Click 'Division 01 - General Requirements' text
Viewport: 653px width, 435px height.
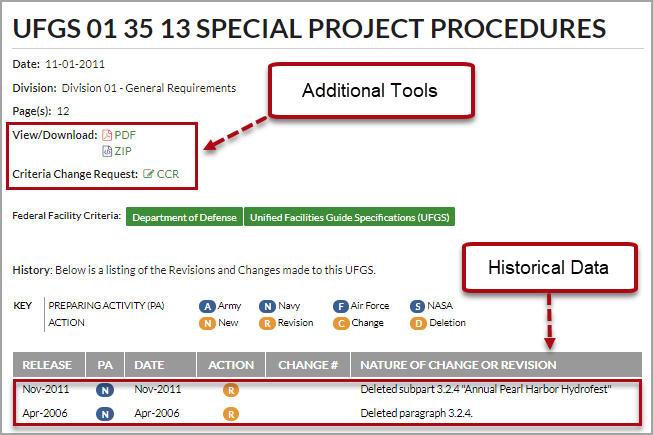149,88
